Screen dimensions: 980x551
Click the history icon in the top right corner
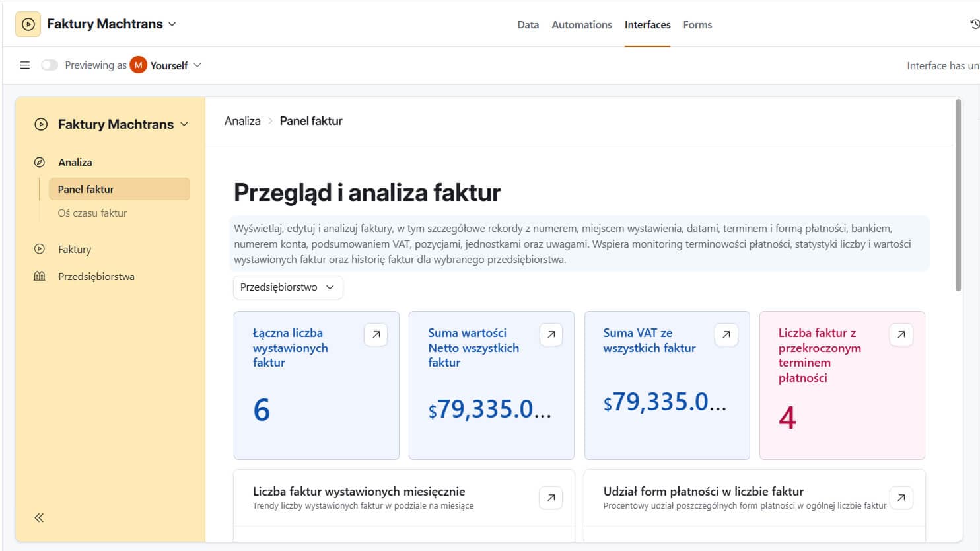point(974,24)
